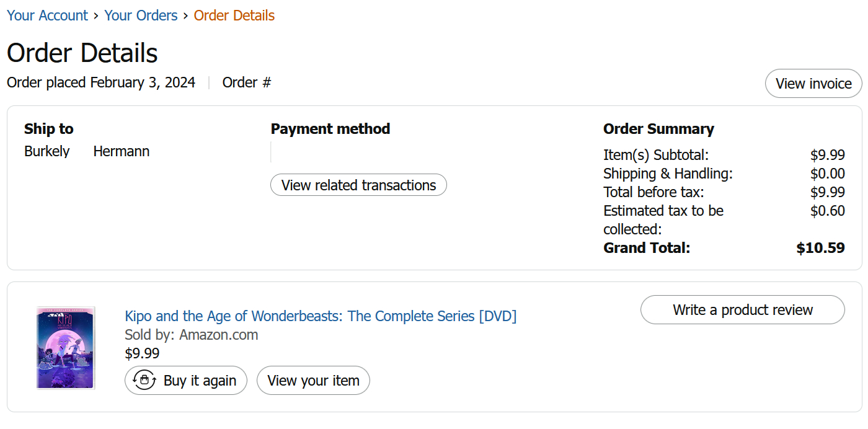Image resolution: width=868 pixels, height=429 pixels.
Task: Click the Order Summary heading
Action: tap(658, 129)
